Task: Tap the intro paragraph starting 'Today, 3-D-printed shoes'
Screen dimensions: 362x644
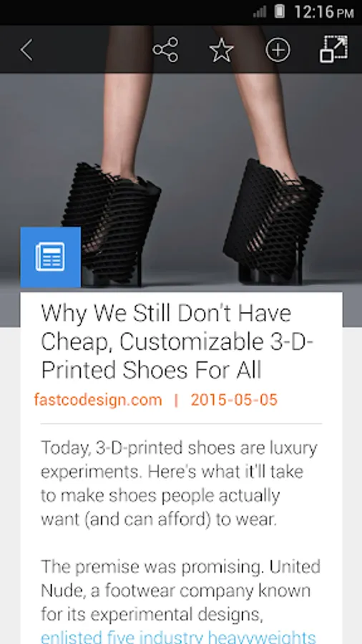Action: coord(179,484)
